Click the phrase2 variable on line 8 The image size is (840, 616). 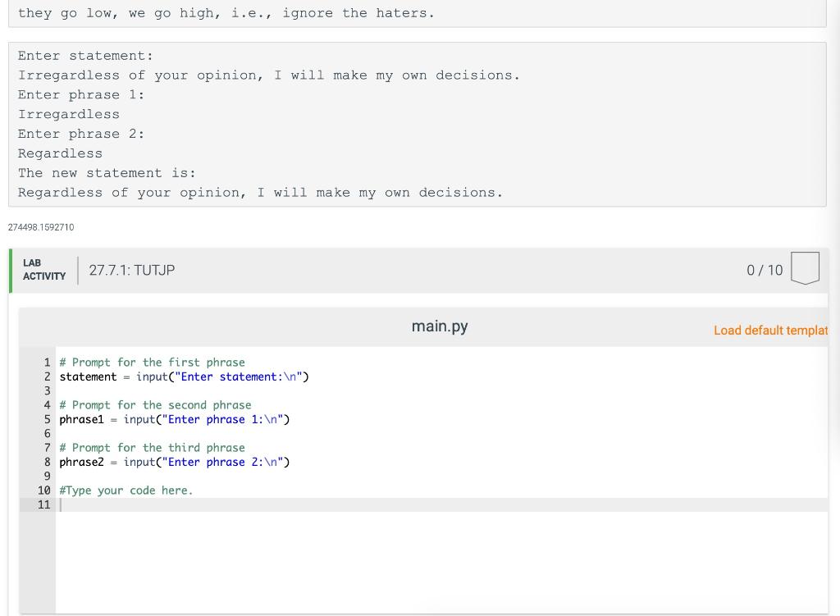point(80,462)
